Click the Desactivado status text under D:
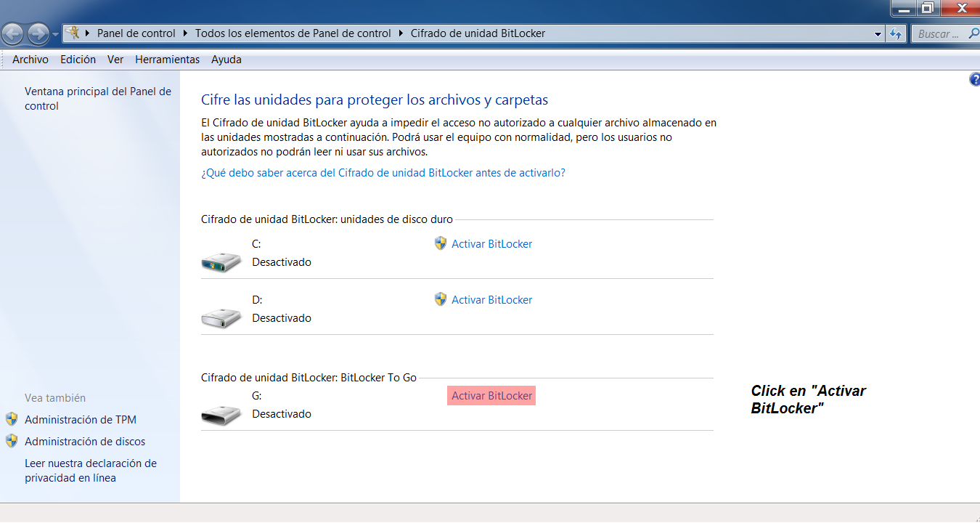980x523 pixels. coord(282,318)
